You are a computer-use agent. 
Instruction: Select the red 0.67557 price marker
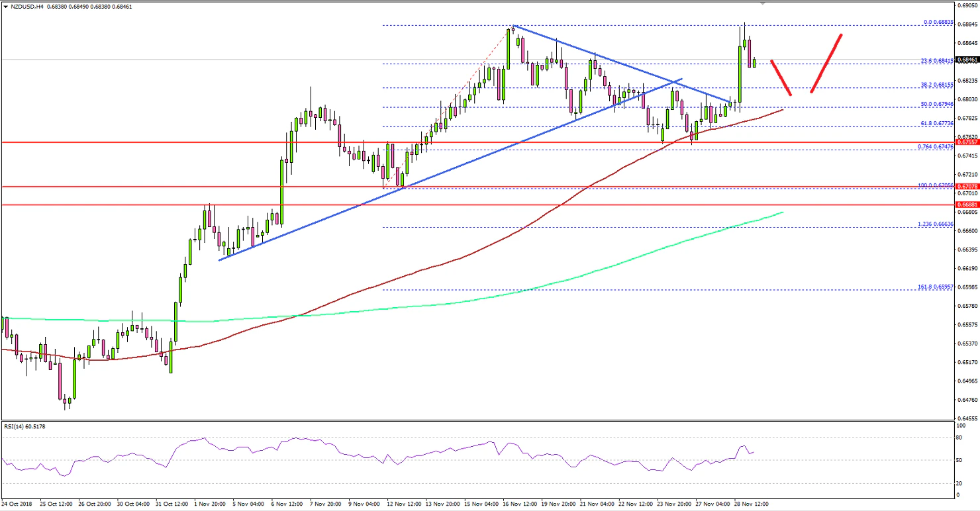[x=968, y=141]
